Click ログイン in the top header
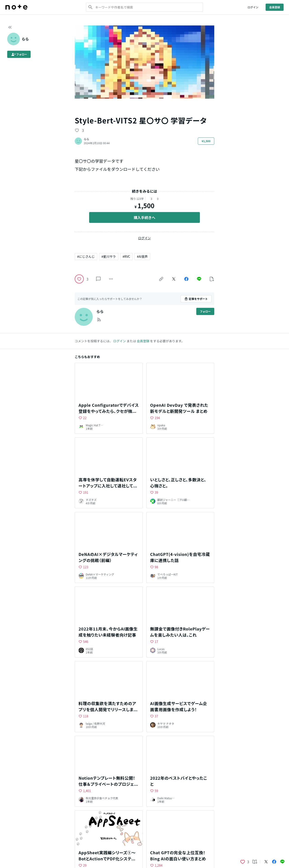This screenshot has height=868, width=289. coord(253,7)
